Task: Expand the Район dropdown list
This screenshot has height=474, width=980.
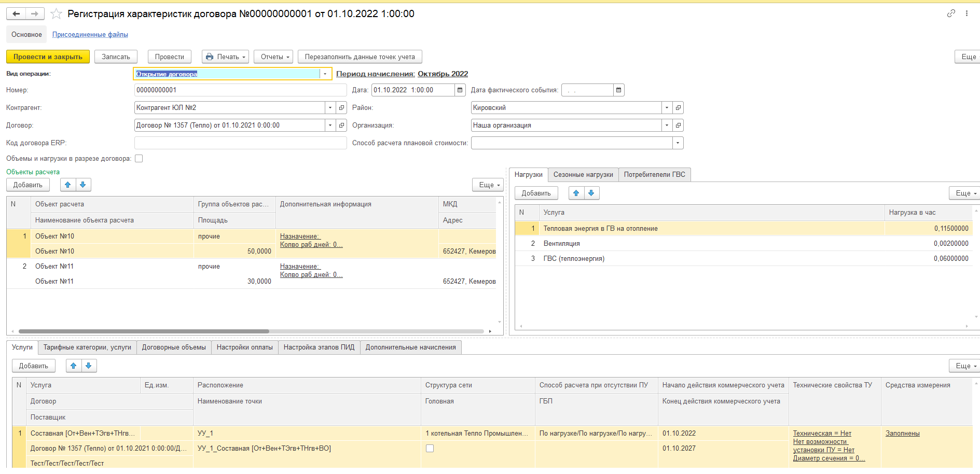Action: pos(667,108)
